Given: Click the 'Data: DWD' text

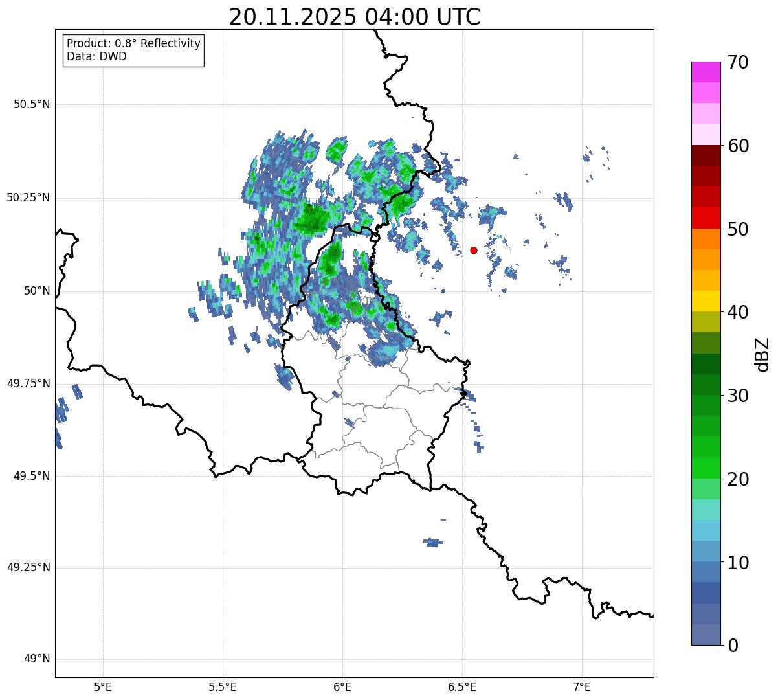Looking at the screenshot, I should click(96, 56).
